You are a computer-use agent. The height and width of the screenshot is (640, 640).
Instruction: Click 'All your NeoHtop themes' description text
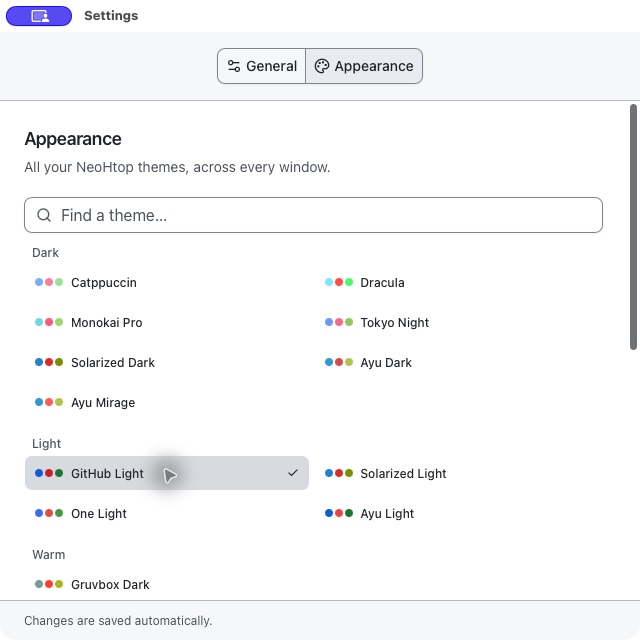tap(177, 167)
